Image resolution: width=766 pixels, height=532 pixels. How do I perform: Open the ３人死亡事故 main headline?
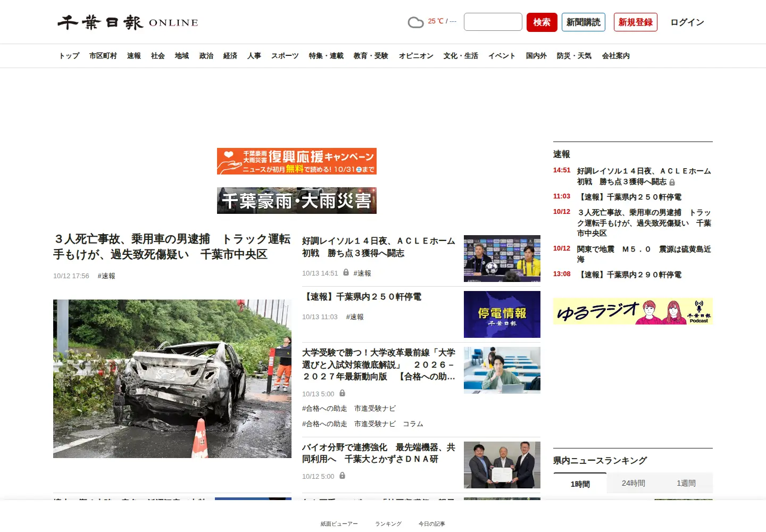[172, 246]
